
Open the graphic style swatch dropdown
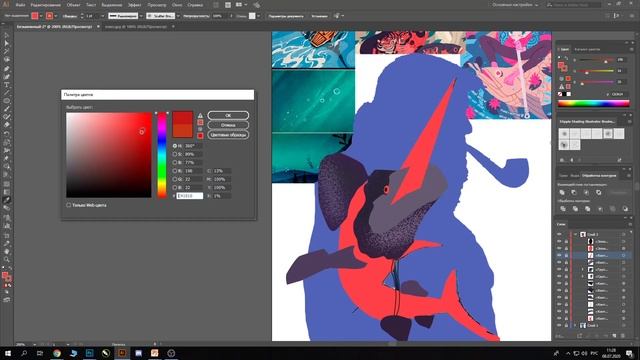tap(258, 16)
